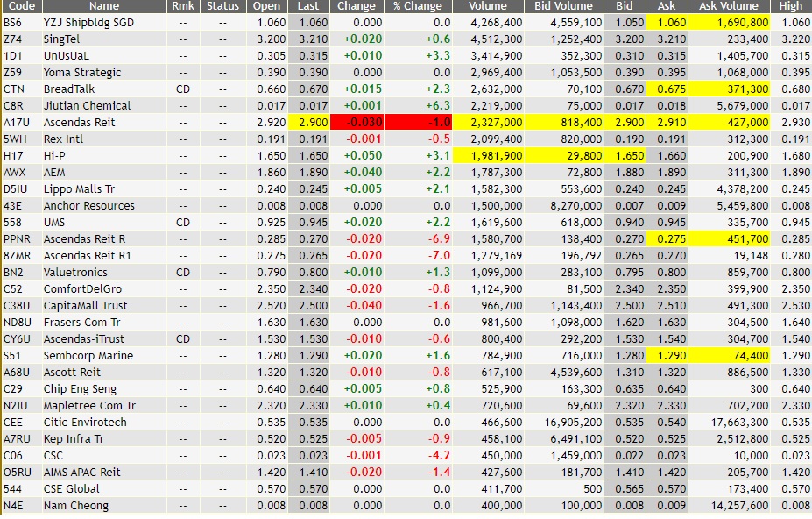
Task: Click the highlighted volume 1,981,900
Action: pos(488,155)
